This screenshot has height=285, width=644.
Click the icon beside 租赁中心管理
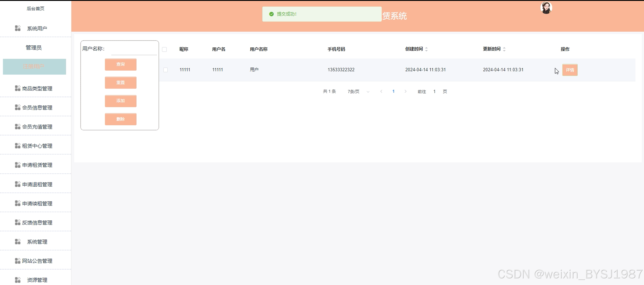pos(17,146)
